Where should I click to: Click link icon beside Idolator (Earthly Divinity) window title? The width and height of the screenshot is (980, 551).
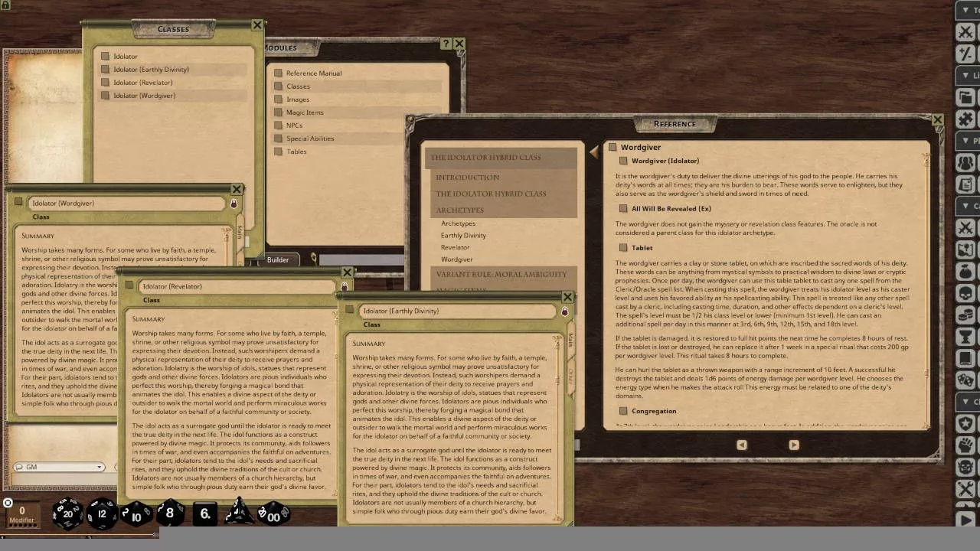(349, 310)
